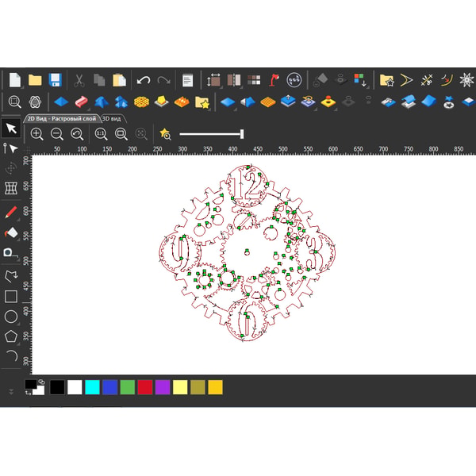Screen dimensions: 476x476
Task: Undo the last action
Action: click(144, 80)
